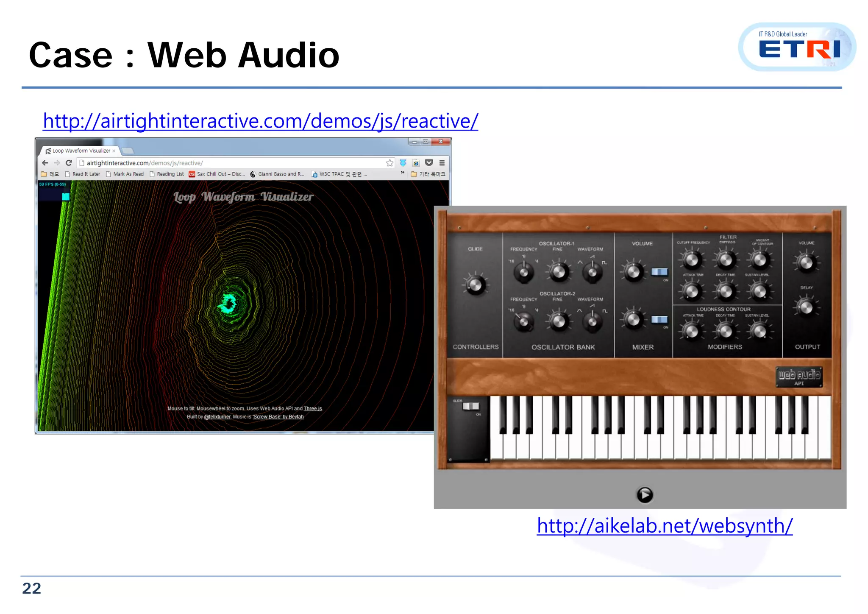Click the browser Forward arrow
This screenshot has height=614, width=868.
coord(57,163)
